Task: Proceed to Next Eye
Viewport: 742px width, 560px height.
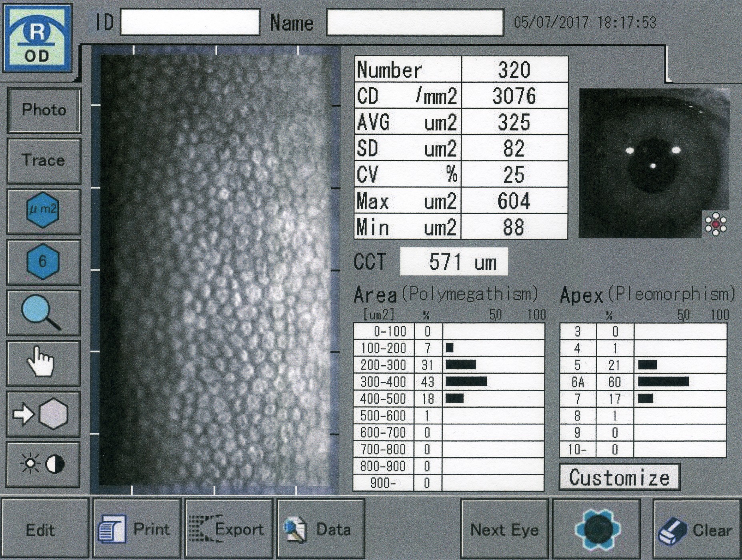Action: [x=504, y=529]
